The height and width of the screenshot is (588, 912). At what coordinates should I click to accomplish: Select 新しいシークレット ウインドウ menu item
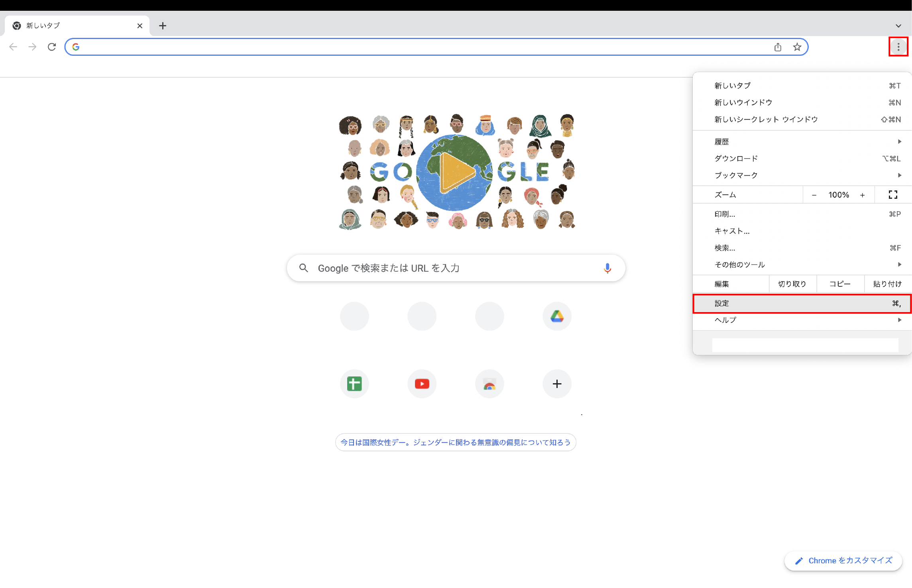click(802, 120)
